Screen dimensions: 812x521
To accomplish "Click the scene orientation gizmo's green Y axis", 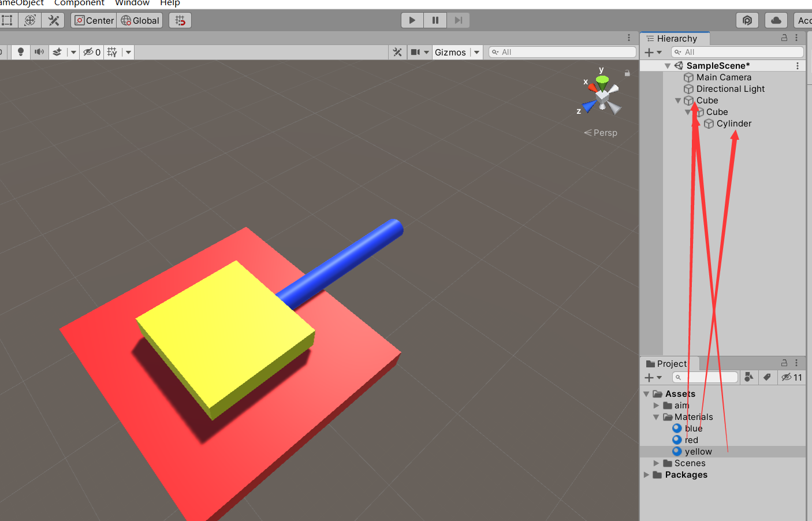I will tap(602, 79).
